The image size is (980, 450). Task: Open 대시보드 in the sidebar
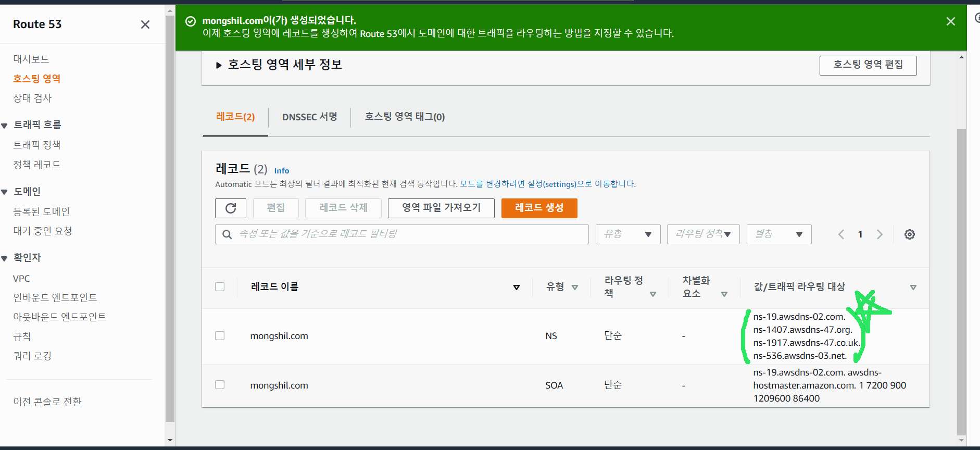31,59
